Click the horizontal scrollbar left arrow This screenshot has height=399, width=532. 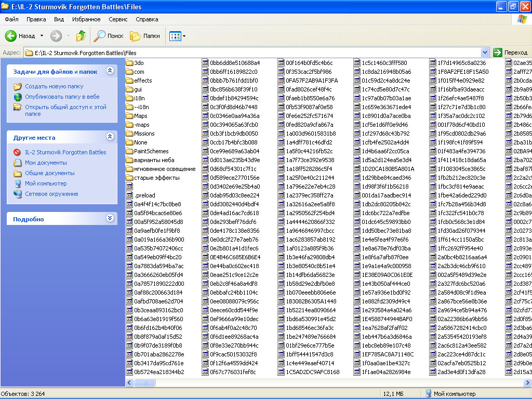[129, 382]
